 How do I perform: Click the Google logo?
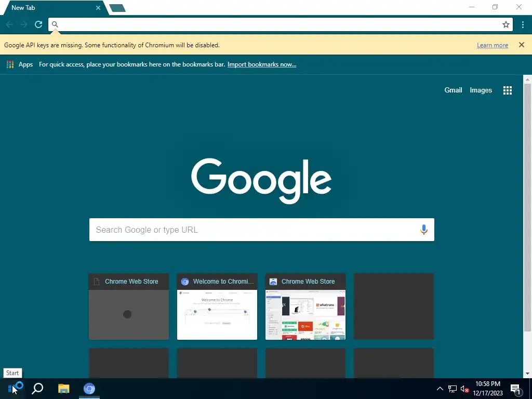point(261,180)
